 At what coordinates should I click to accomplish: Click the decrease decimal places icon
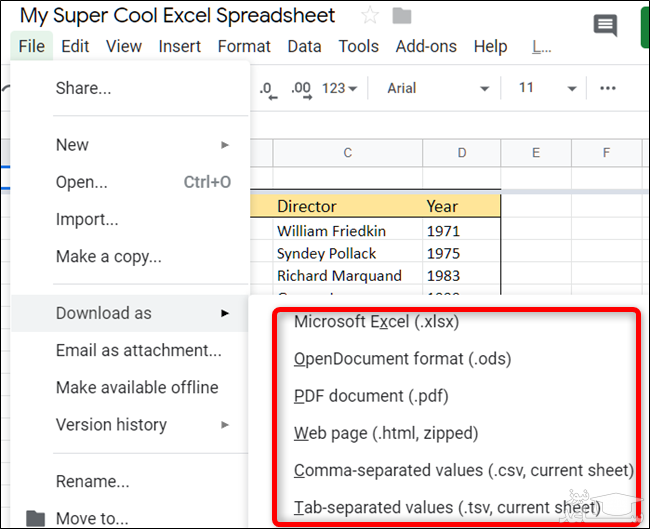click(x=267, y=88)
